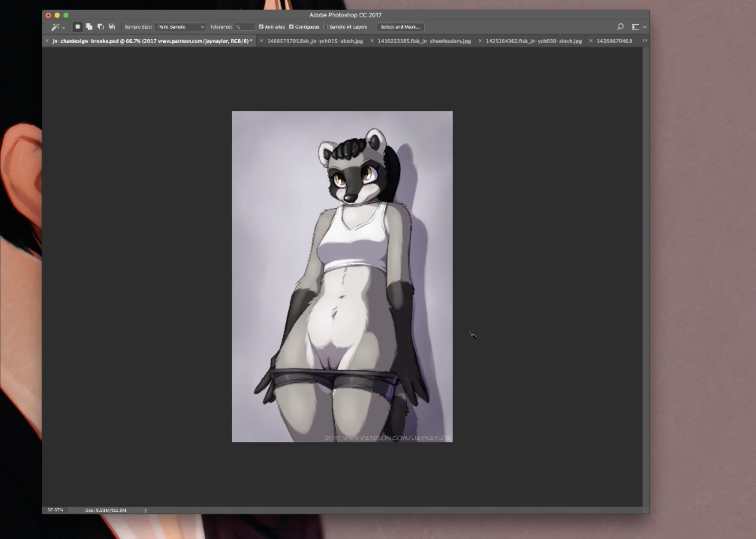Click the search magnifier icon
Image resolution: width=756 pixels, height=539 pixels.
(x=620, y=27)
